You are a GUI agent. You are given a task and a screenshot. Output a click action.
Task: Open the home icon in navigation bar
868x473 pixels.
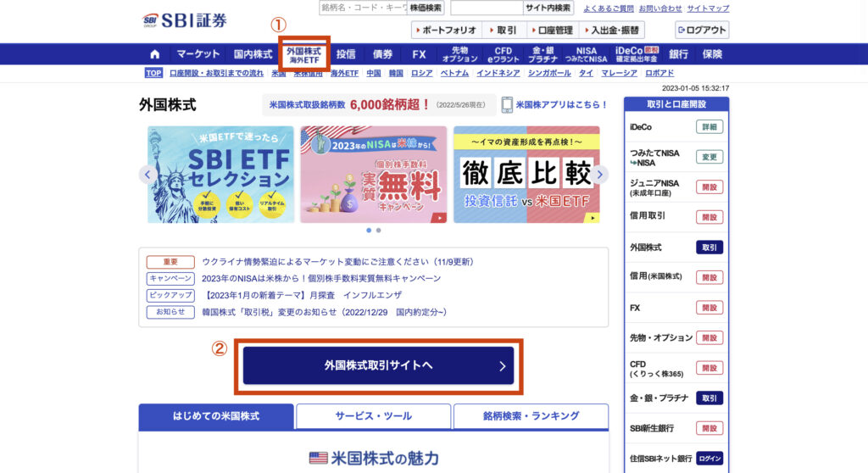point(154,54)
